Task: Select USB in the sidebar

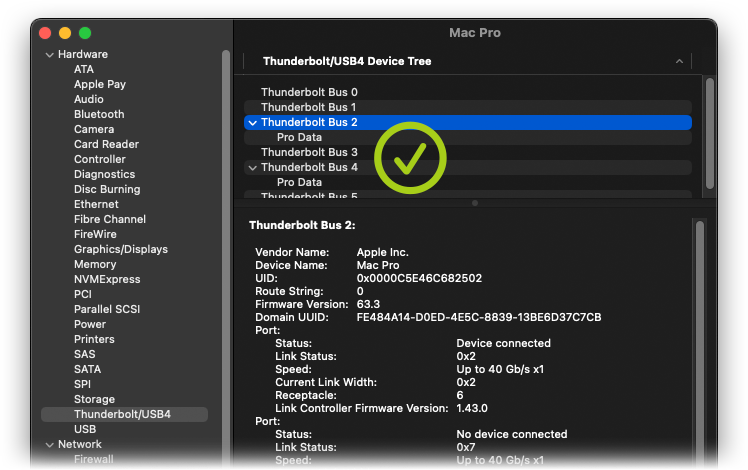Action: pos(85,429)
